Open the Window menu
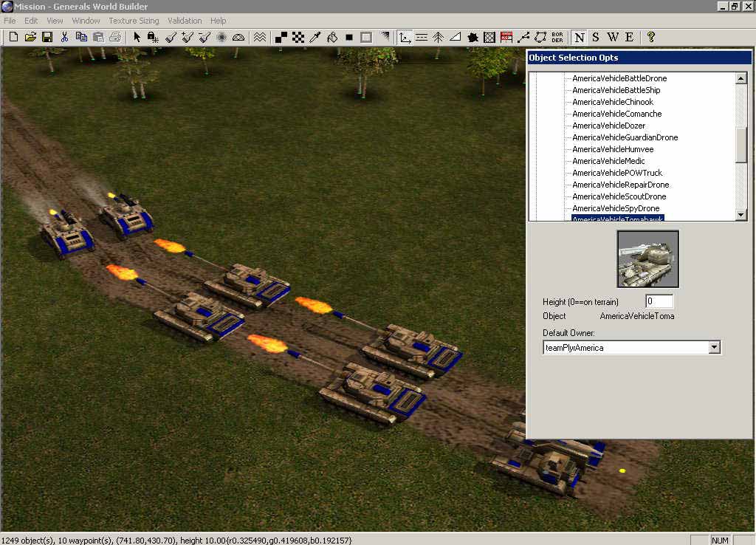 click(86, 21)
